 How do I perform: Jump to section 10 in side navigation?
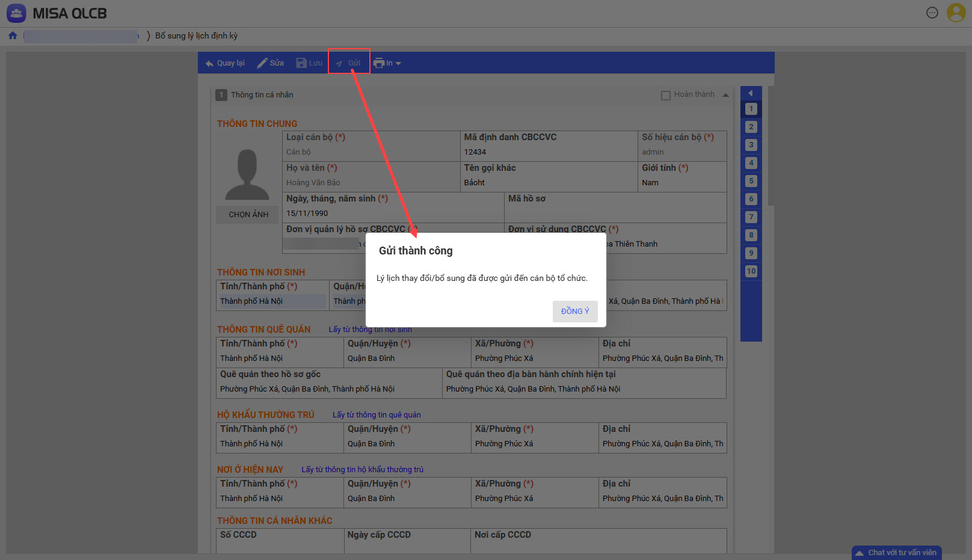pos(751,271)
